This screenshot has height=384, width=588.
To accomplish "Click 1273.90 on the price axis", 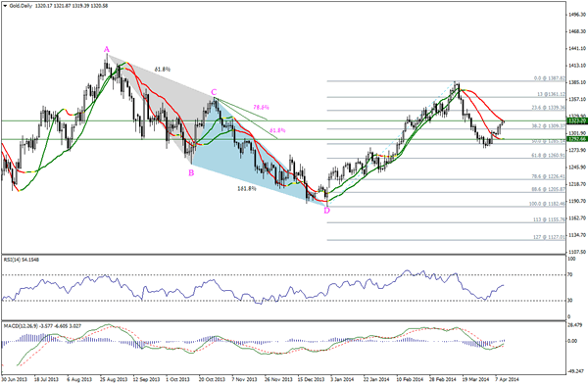I will (x=577, y=151).
